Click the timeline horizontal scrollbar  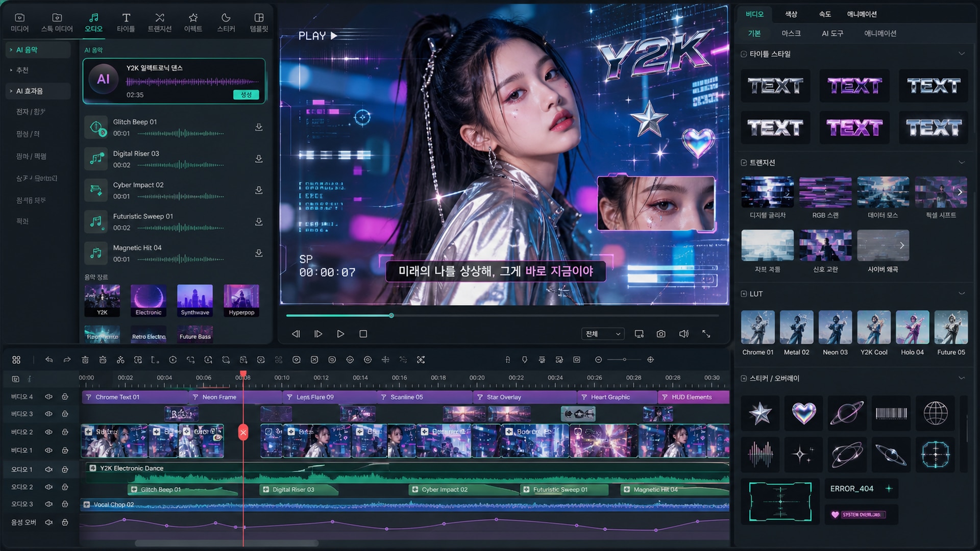click(227, 543)
